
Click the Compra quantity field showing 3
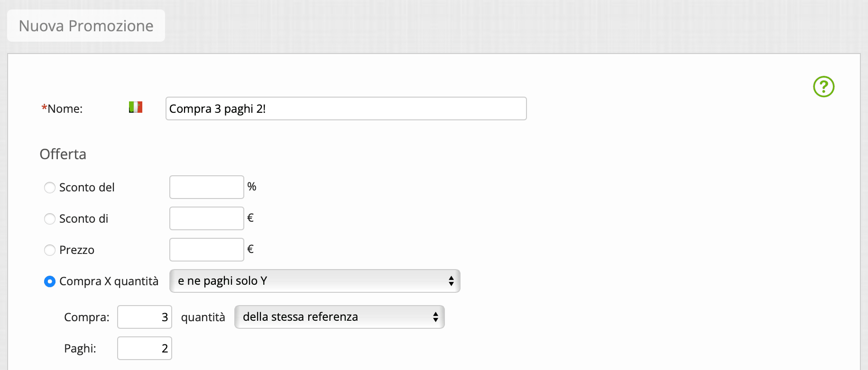(x=145, y=317)
